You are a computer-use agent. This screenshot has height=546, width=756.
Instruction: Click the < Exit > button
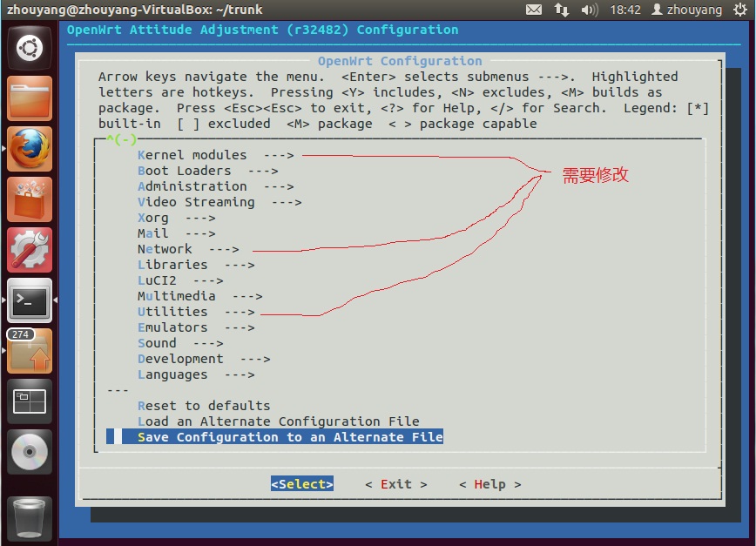[395, 484]
